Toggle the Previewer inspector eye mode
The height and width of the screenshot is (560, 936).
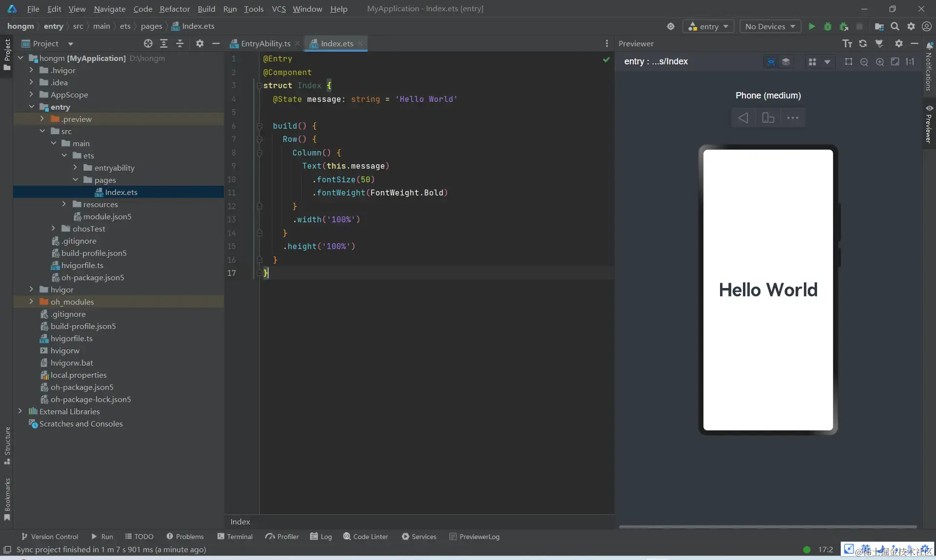pos(771,62)
